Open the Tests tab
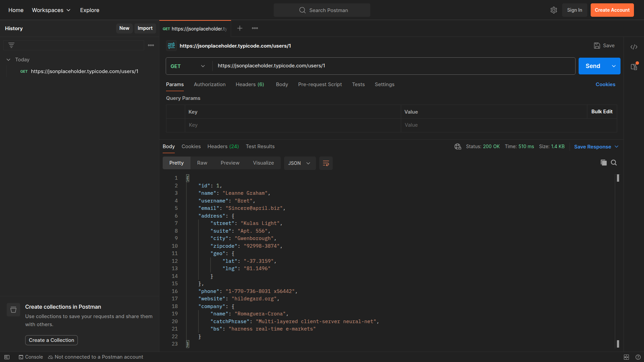 pyautogui.click(x=358, y=84)
